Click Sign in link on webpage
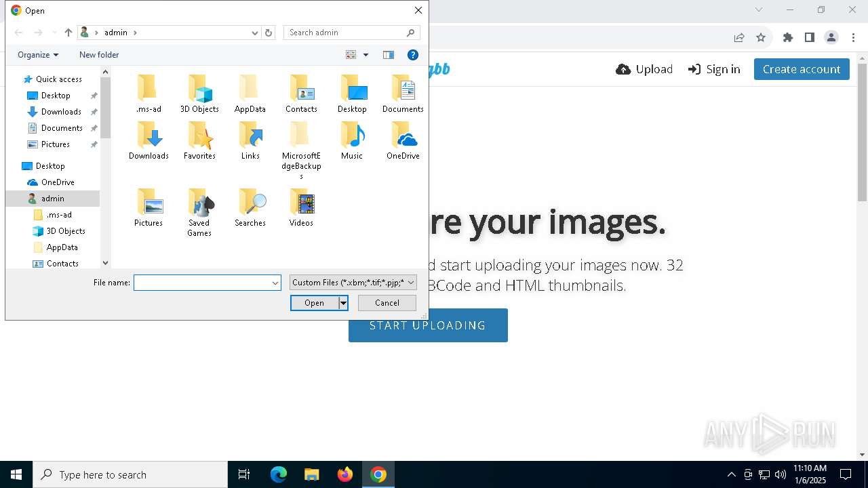Image resolution: width=868 pixels, height=488 pixels. coord(714,69)
